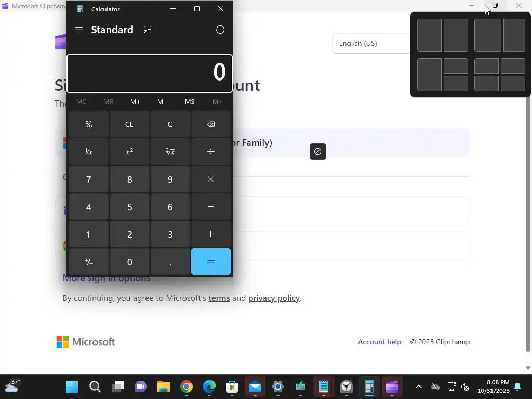532x399 pixels.
Task: Click digit 7 on the calculator
Action: (88, 179)
